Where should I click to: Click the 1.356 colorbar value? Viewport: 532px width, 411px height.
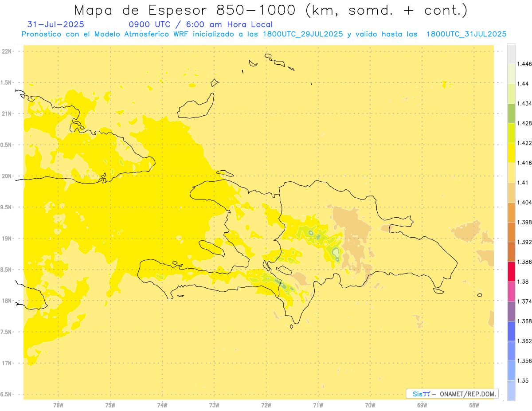pyautogui.click(x=525, y=361)
